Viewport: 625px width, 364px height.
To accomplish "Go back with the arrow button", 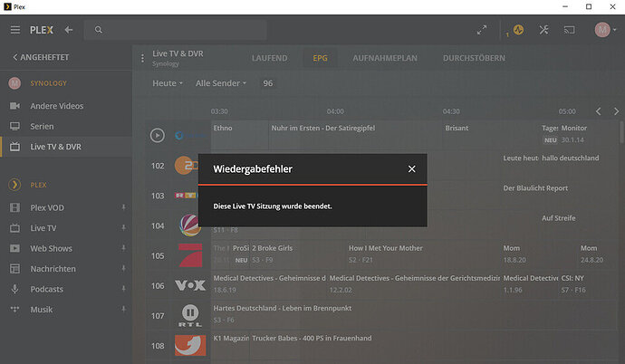I will coord(69,30).
